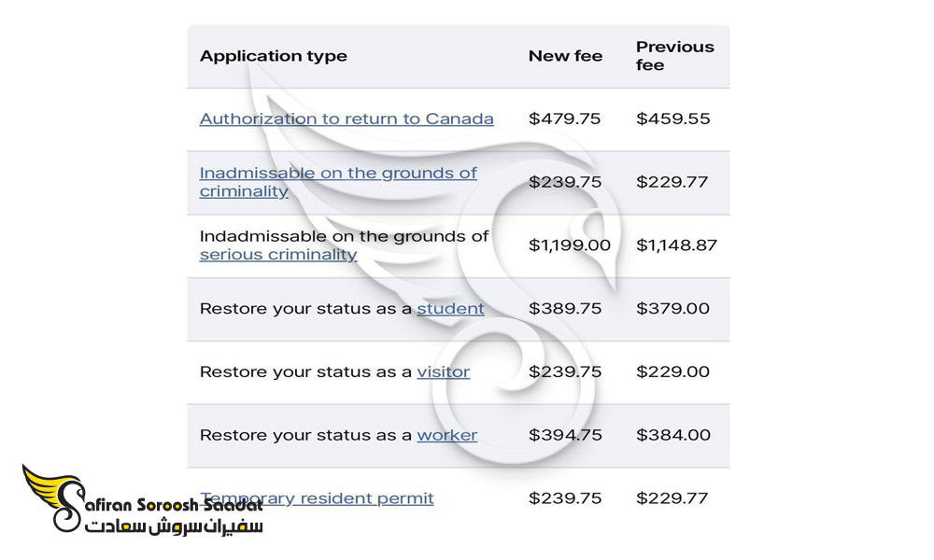Select the $1,148.87 previous fee value

(676, 245)
